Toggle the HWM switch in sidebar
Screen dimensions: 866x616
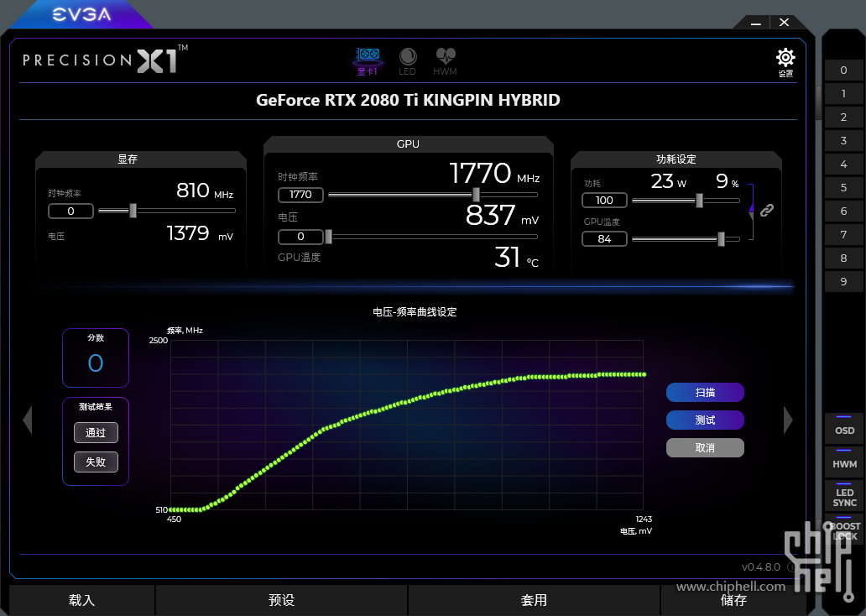tap(844, 462)
